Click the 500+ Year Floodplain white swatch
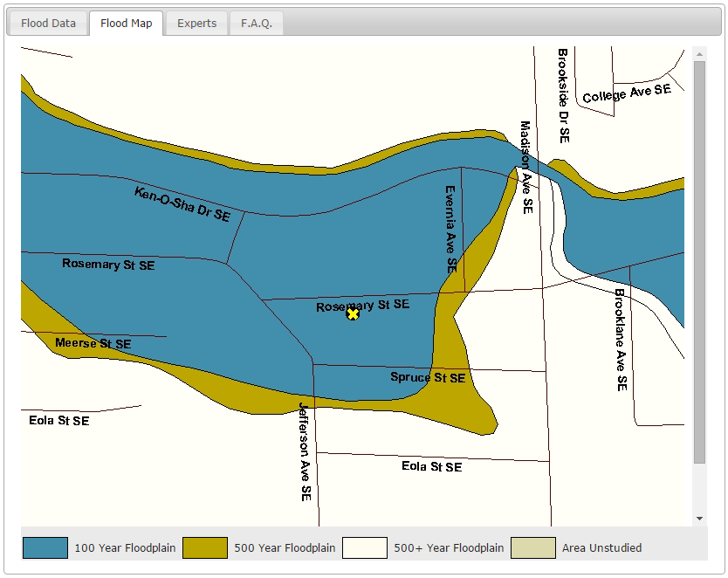Viewport: 728px width, 578px height. pyautogui.click(x=365, y=547)
